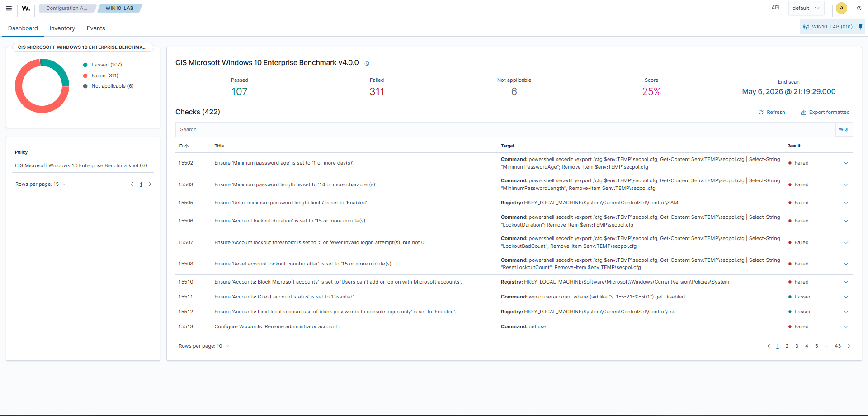868x416 pixels.
Task: Sort checks by the ID column
Action: click(x=183, y=146)
